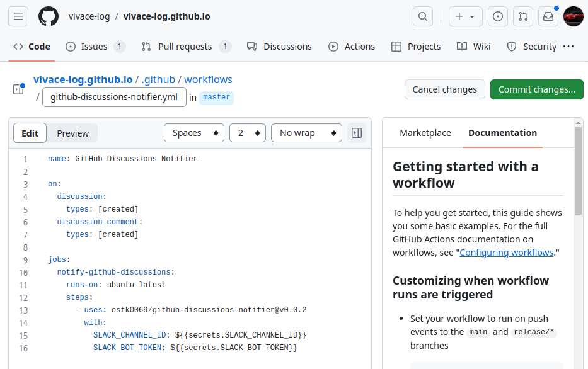Select the Documentation tab
The width and height of the screenshot is (588, 369).
pyautogui.click(x=502, y=133)
